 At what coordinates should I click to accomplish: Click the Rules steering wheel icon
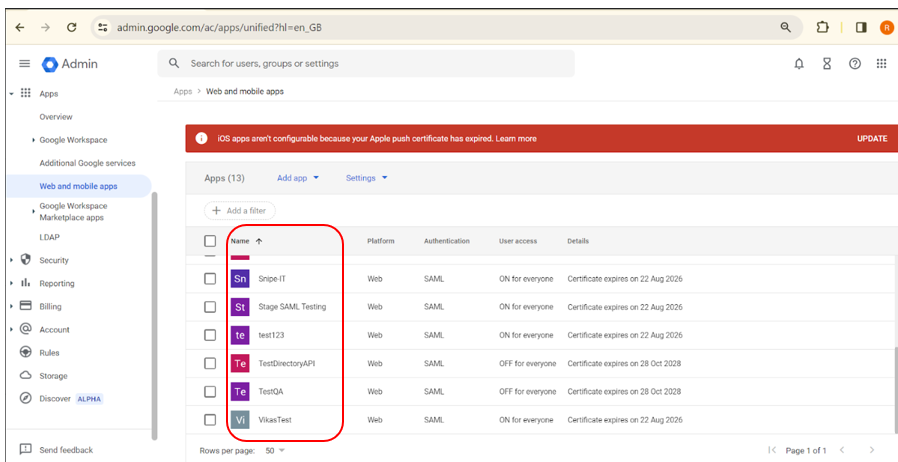click(25, 352)
